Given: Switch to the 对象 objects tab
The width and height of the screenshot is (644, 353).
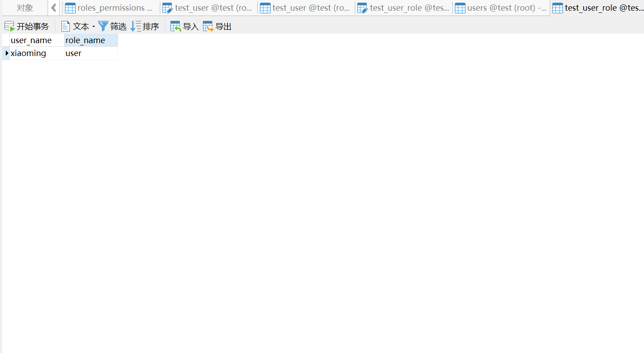Looking at the screenshot, I should pyautogui.click(x=25, y=8).
